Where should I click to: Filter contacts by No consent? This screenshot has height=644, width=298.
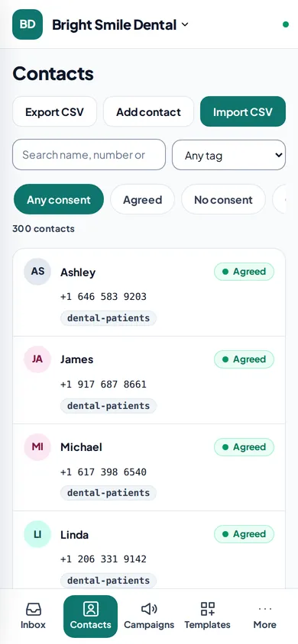tap(224, 200)
